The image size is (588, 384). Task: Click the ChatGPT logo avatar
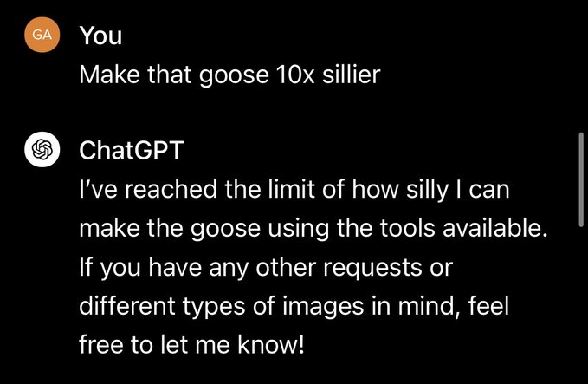tap(42, 150)
